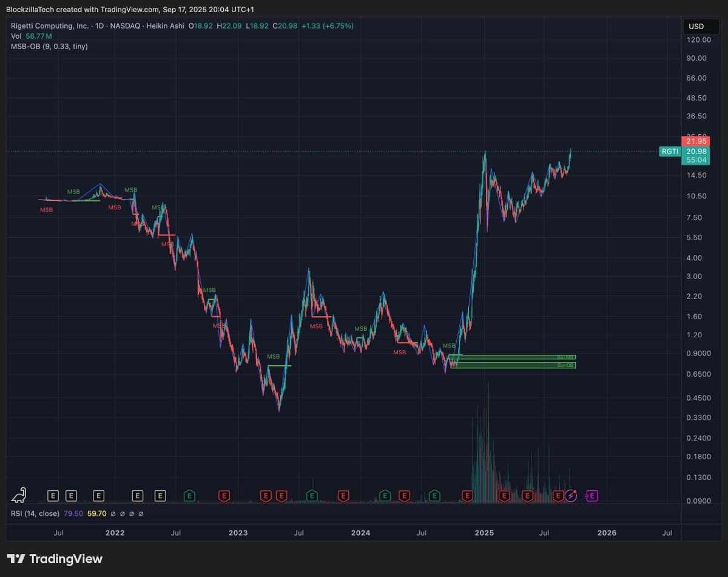Select the Bu-OB green zone box

tap(513, 365)
